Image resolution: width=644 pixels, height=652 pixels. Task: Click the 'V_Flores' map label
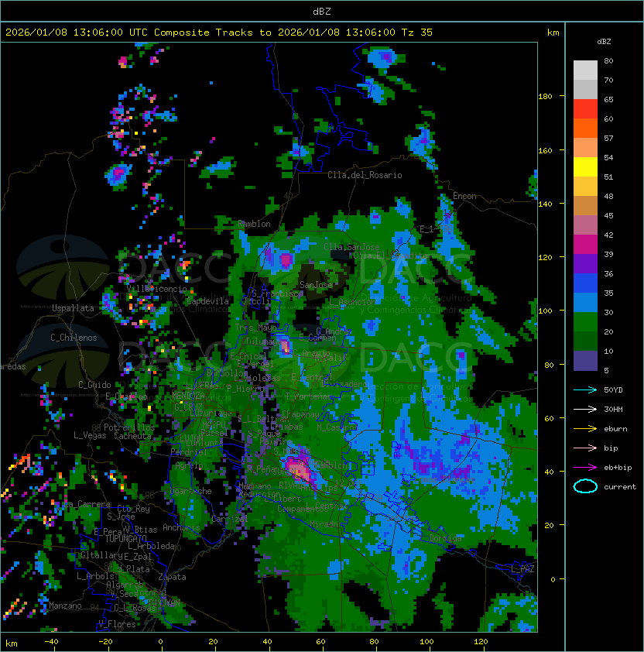click(x=117, y=623)
